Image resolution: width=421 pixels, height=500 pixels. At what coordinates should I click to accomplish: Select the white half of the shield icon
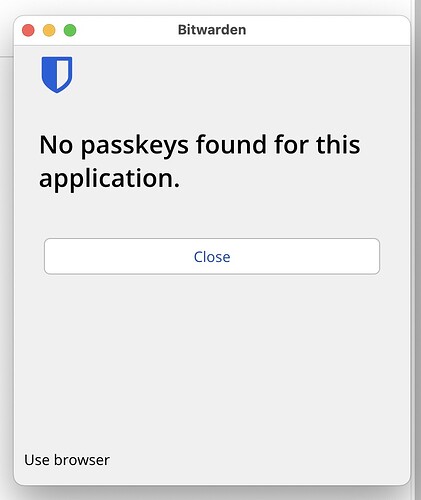(x=63, y=71)
